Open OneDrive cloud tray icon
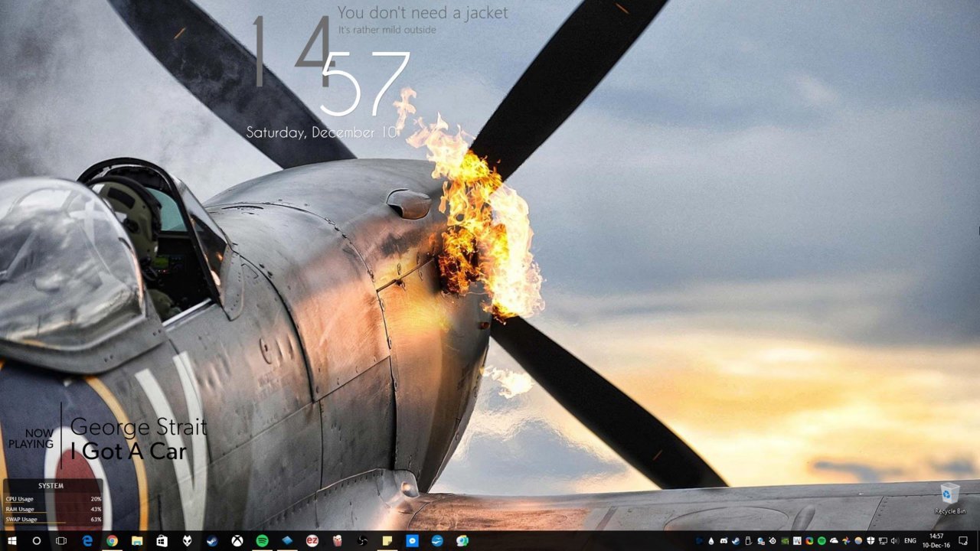 (x=834, y=541)
